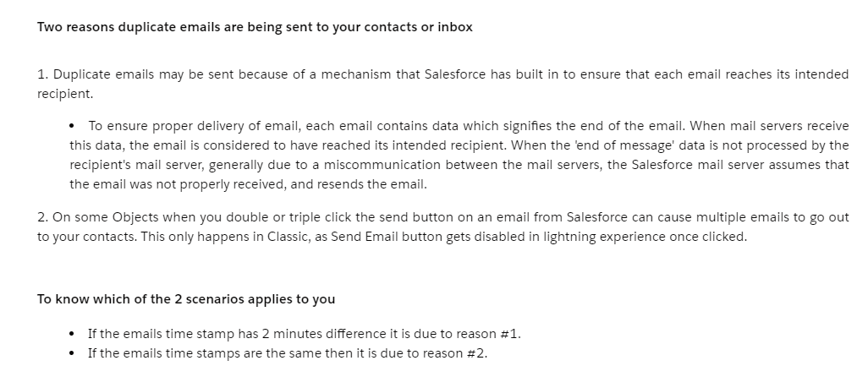Viewport: 868px width, 366px height.
Task: Click the bullet dot before the "2 minutes difference" line
Action: coord(75,334)
